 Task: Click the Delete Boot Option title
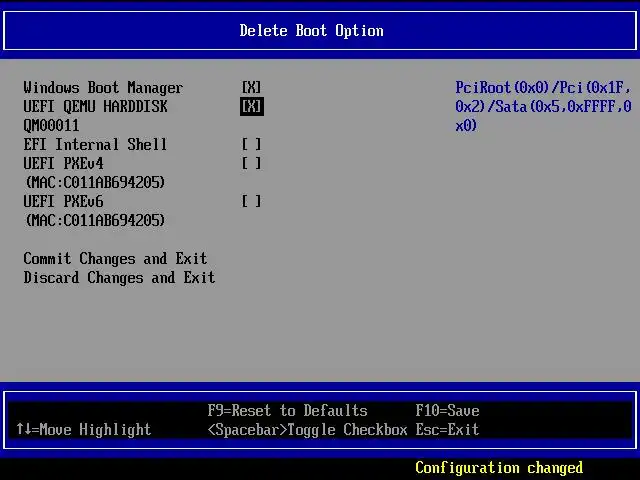311,31
